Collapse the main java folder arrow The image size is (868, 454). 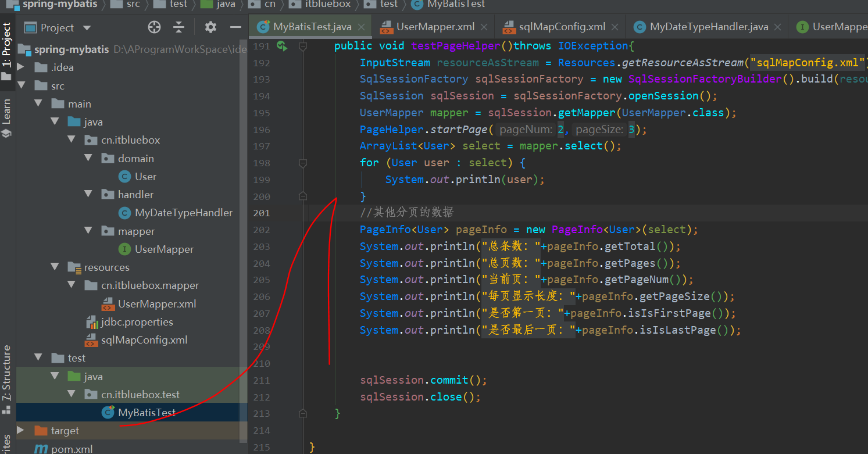(x=56, y=122)
